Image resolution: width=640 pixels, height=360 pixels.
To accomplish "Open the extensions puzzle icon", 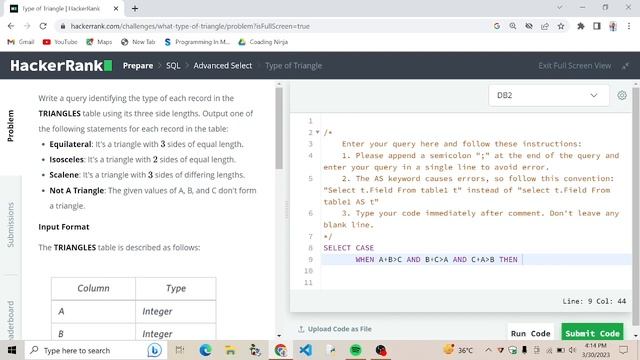I will click(580, 26).
